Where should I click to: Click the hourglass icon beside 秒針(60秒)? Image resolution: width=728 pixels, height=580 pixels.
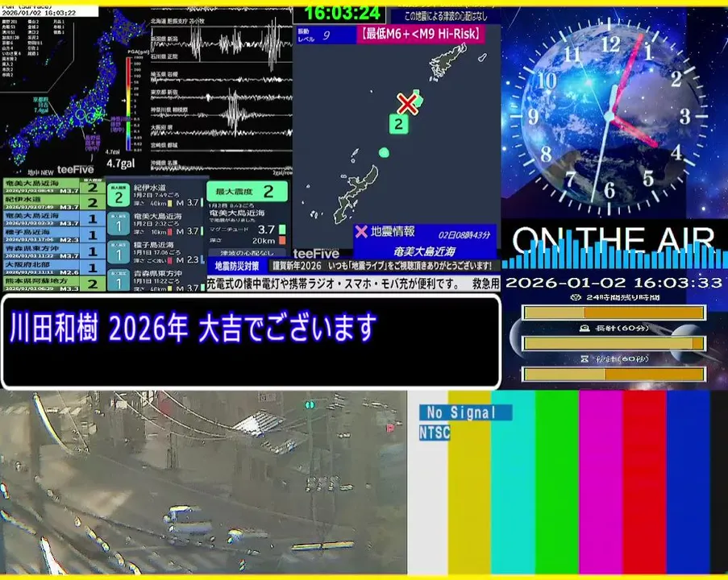(x=584, y=358)
